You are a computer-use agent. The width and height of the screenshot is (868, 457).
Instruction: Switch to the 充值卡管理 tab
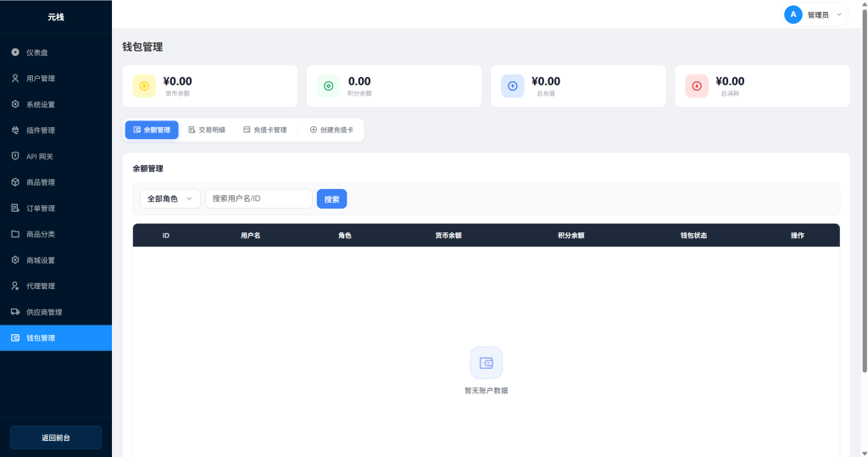(264, 130)
